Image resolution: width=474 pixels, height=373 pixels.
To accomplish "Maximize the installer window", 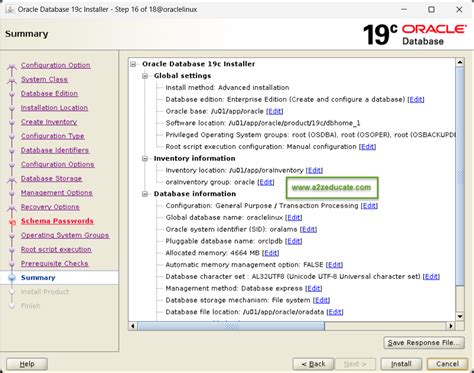I will click(x=431, y=9).
